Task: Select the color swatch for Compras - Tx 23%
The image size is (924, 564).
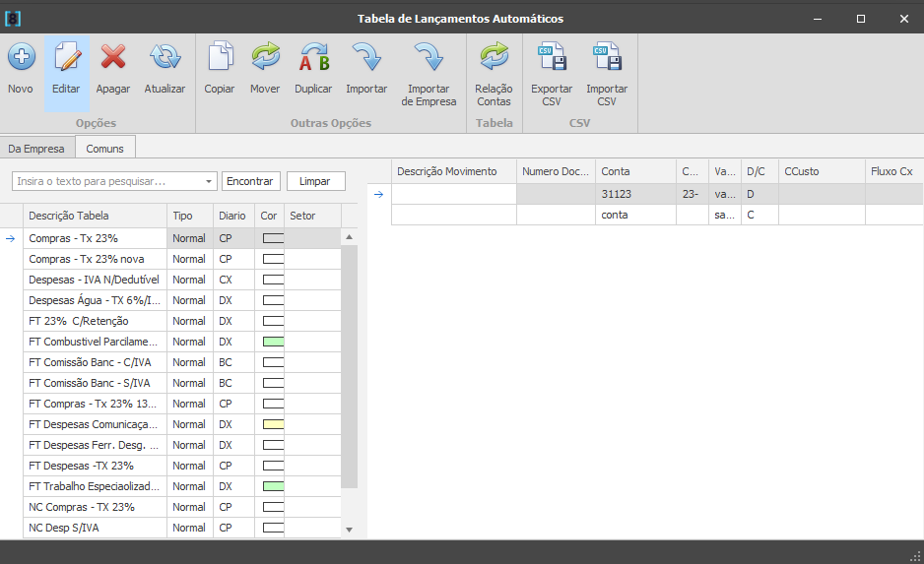Action: point(274,238)
